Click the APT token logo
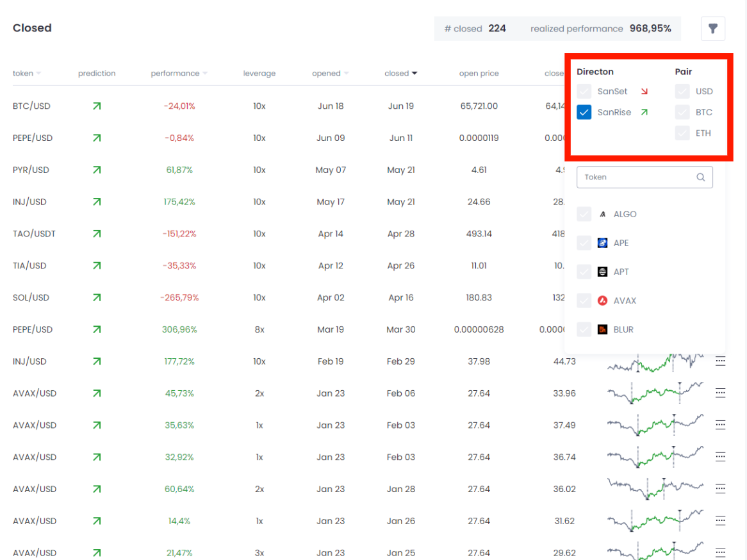The height and width of the screenshot is (560, 747). [603, 272]
